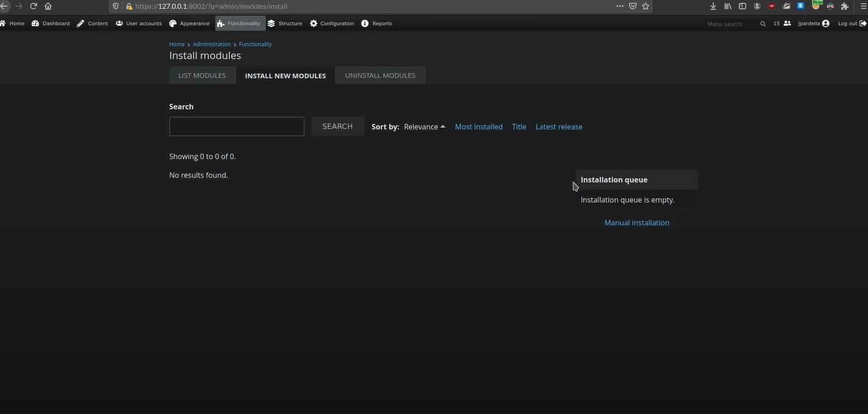This screenshot has width=868, height=414.
Task: Click the sneaker-shaped extension icon
Action: (786, 6)
